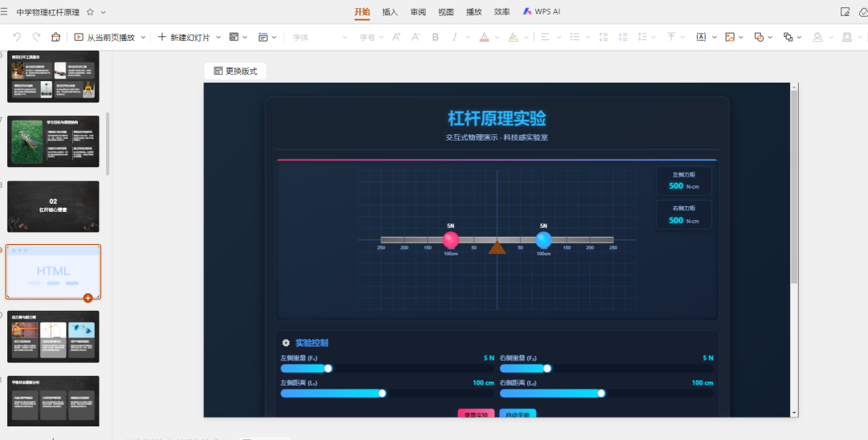This screenshot has width=868, height=440.
Task: Click the bold formatting icon
Action: pyautogui.click(x=436, y=37)
